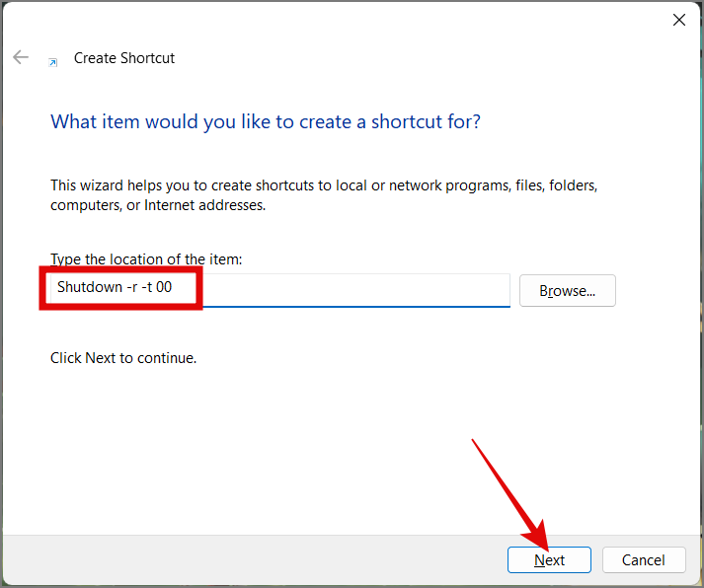Click the -r switch in the typed command

coord(134,289)
